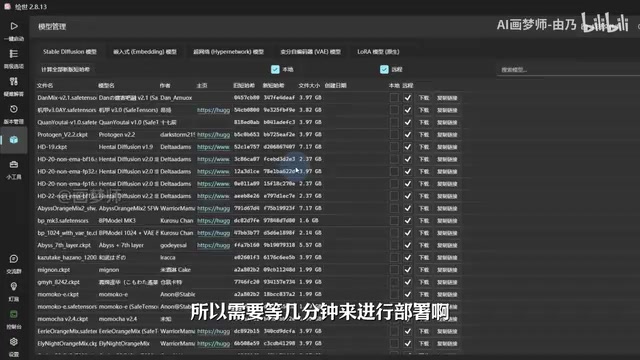Image resolution: width=640 pixels, height=360 pixels.
Task: Click file name Protogen_V2.2.ckpt
Action: 62,135
